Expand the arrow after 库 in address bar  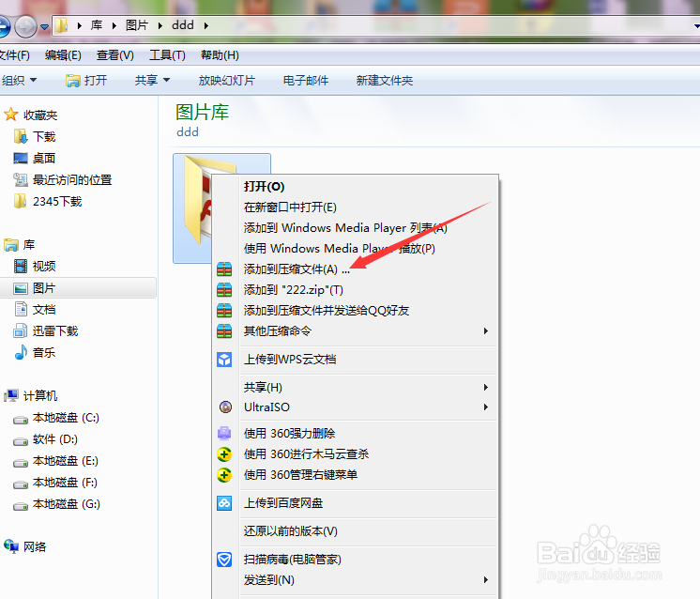(x=114, y=26)
